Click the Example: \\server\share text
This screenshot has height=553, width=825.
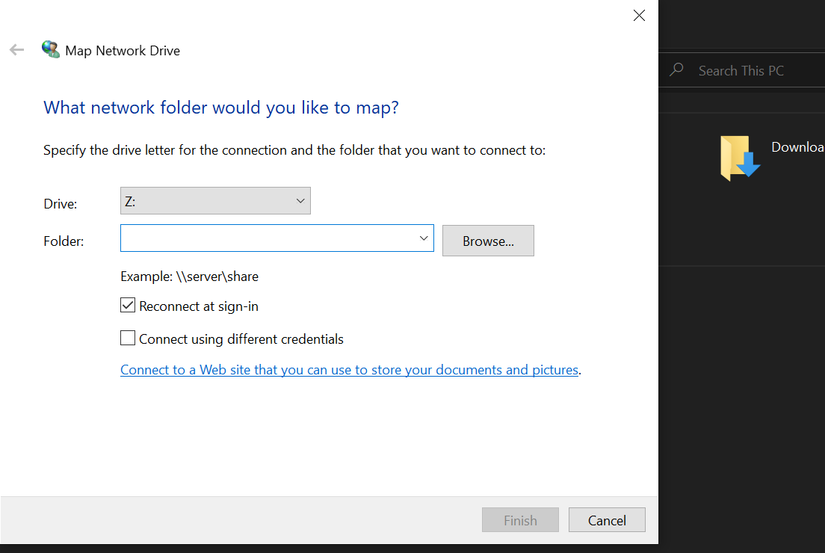coord(189,277)
